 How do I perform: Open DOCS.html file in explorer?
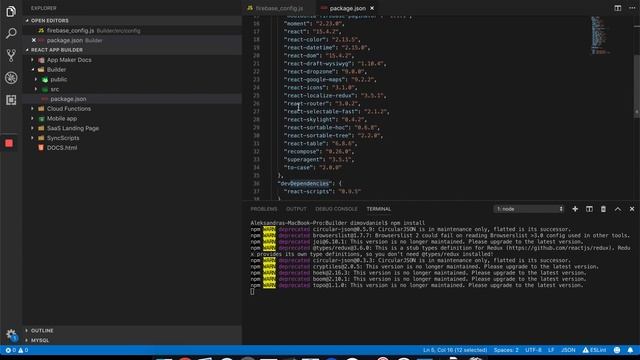(62, 148)
